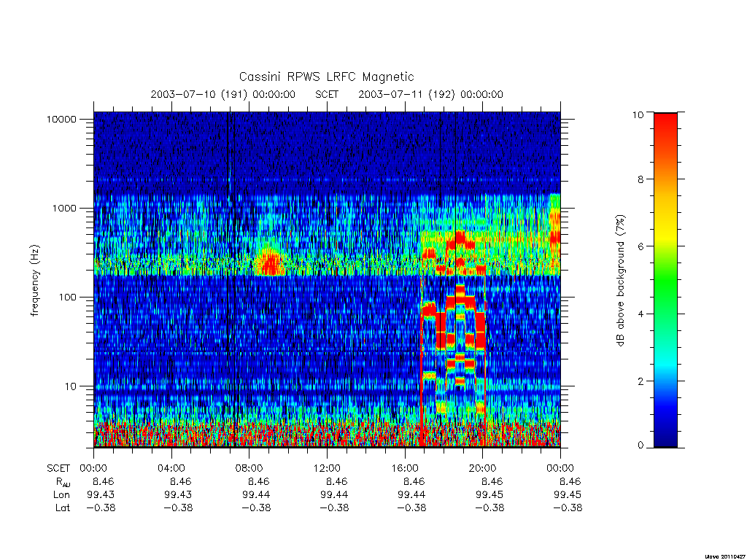Click the red emission blob near 09:00 at 200 Hz

coord(271,263)
